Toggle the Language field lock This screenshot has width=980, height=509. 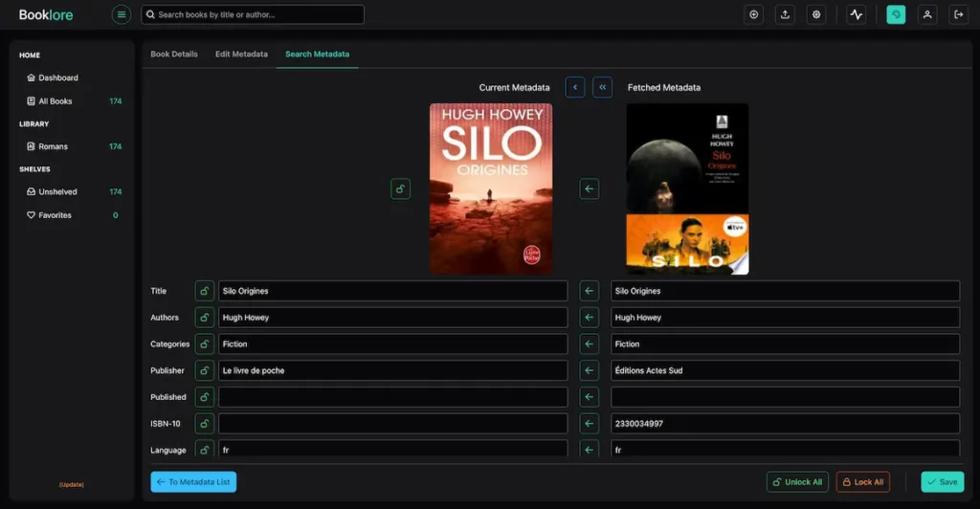(x=205, y=449)
